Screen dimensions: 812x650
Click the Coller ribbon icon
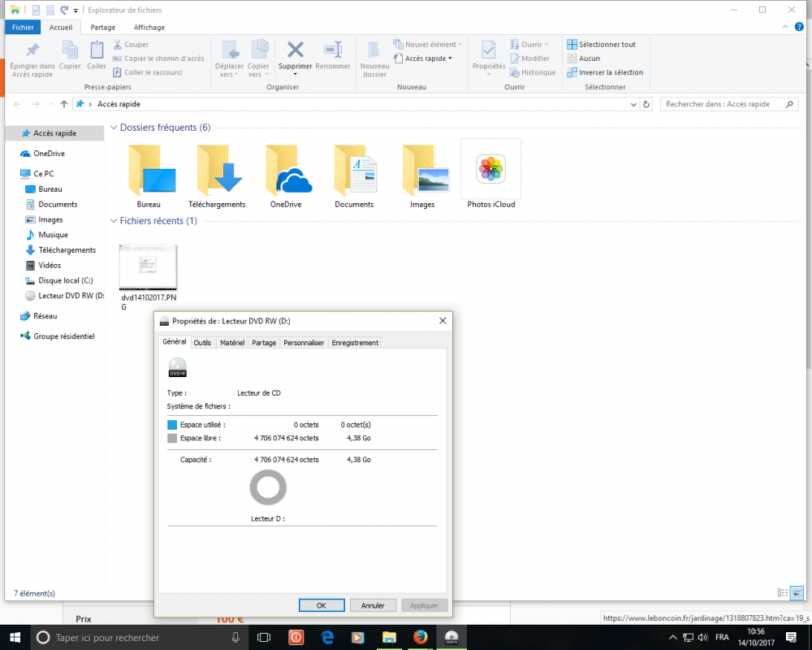click(97, 50)
